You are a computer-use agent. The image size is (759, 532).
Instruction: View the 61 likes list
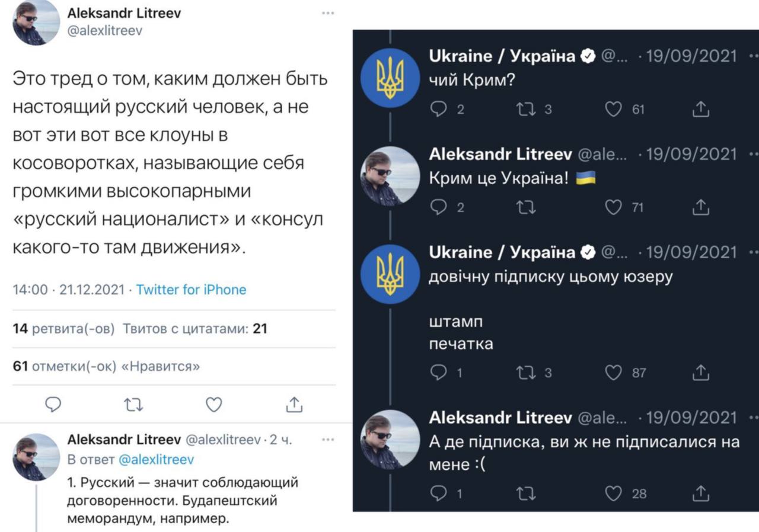tap(106, 366)
